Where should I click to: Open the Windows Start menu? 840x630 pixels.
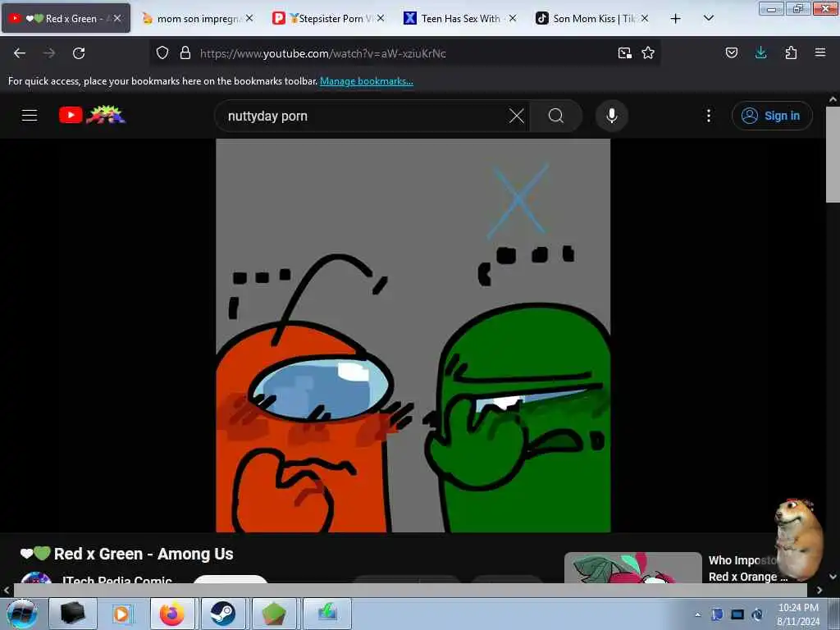click(22, 614)
